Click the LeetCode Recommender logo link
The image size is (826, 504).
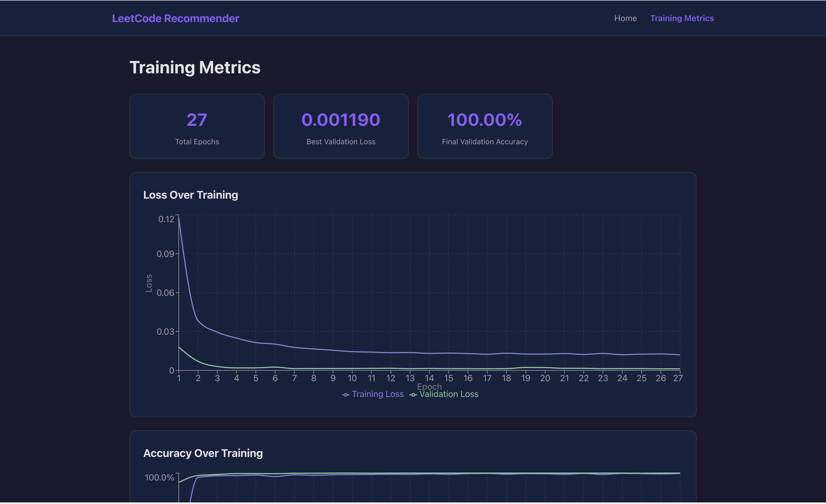(175, 18)
